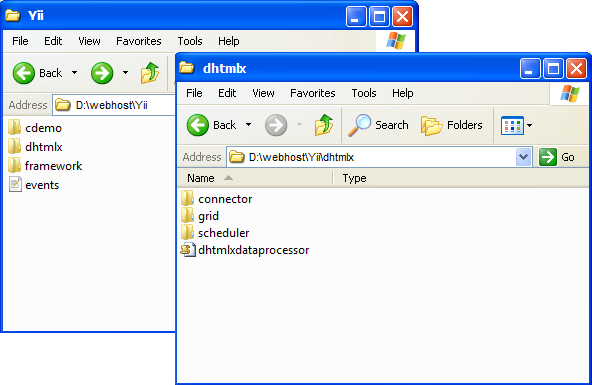
Task: Open Favorites menu in Yii window
Action: coord(139,41)
